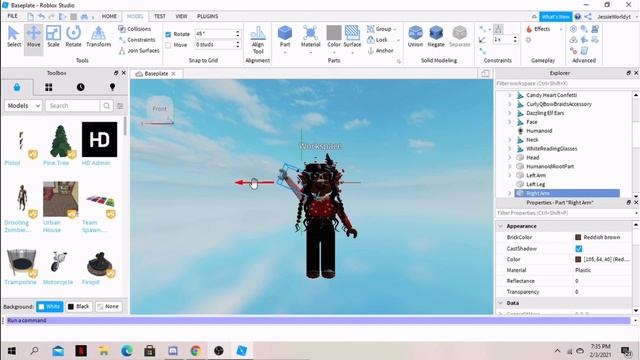Enable the Move snap checkbox

click(168, 45)
